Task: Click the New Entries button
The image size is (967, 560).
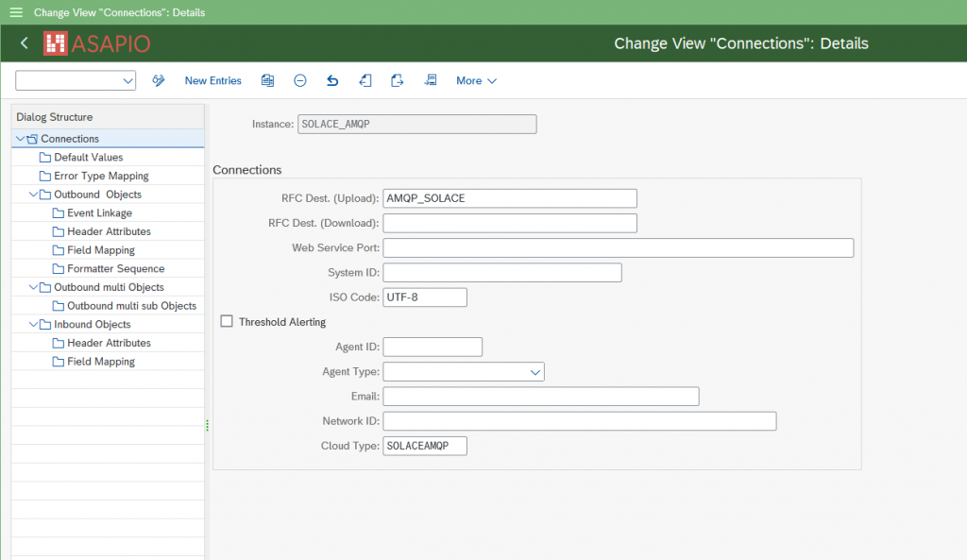Action: tap(212, 81)
